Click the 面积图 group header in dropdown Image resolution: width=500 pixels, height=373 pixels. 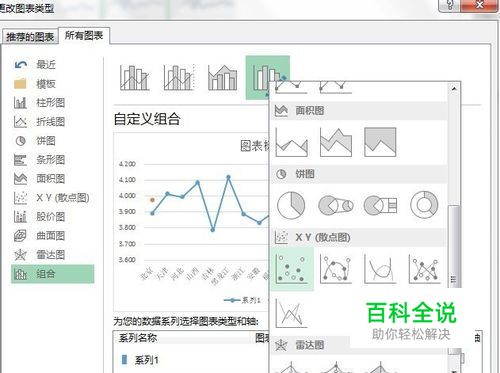(x=359, y=111)
